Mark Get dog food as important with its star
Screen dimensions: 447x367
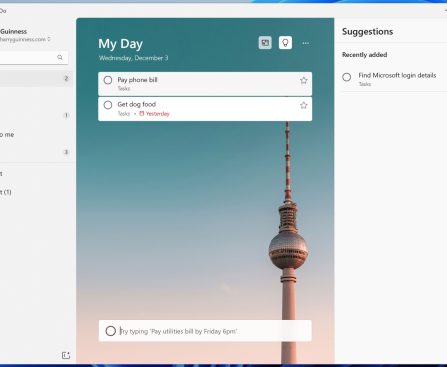pyautogui.click(x=303, y=105)
